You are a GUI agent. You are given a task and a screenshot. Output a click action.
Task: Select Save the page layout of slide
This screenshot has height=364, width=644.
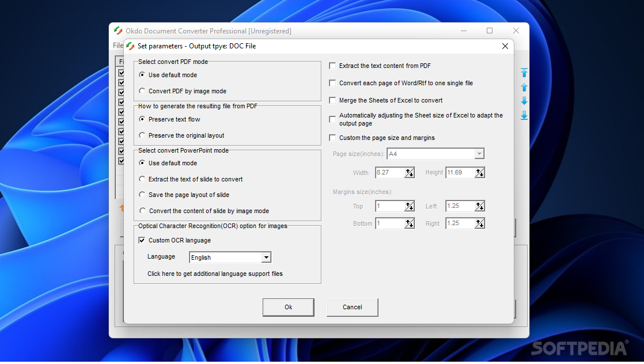click(x=142, y=195)
